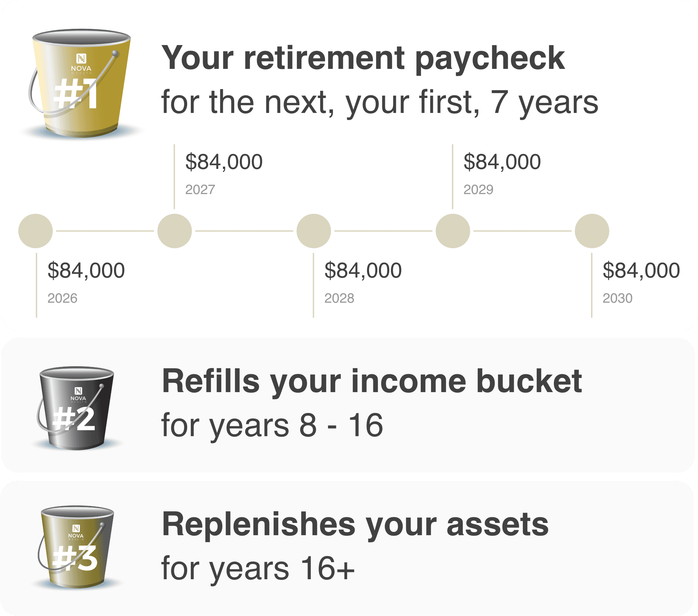Open the "Your retirement paycheck" heading
Image resolution: width=698 pixels, height=616 pixels.
click(x=363, y=59)
